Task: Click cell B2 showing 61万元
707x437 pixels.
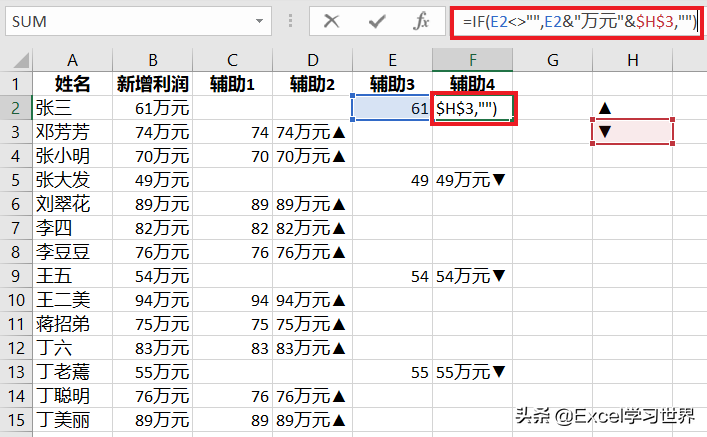Action: point(152,108)
